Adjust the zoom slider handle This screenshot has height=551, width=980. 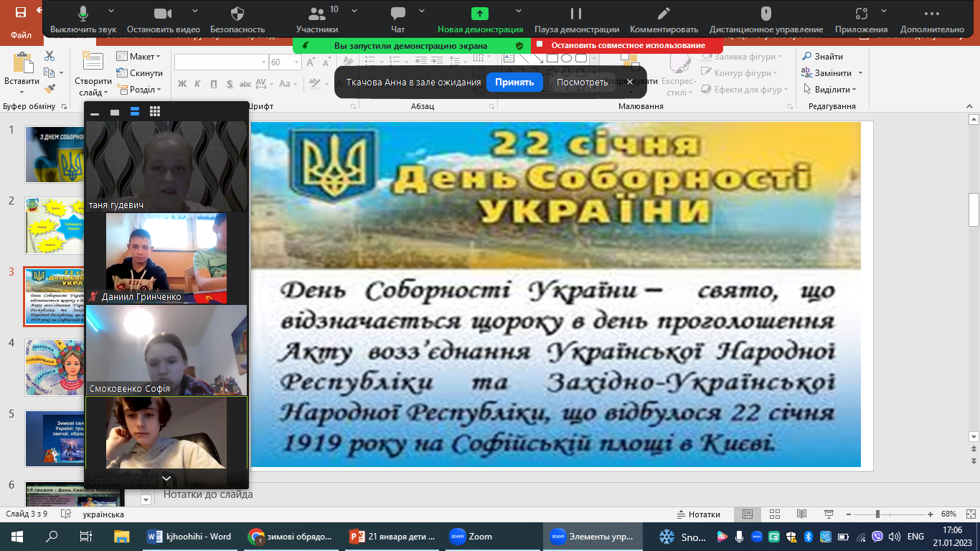click(877, 514)
